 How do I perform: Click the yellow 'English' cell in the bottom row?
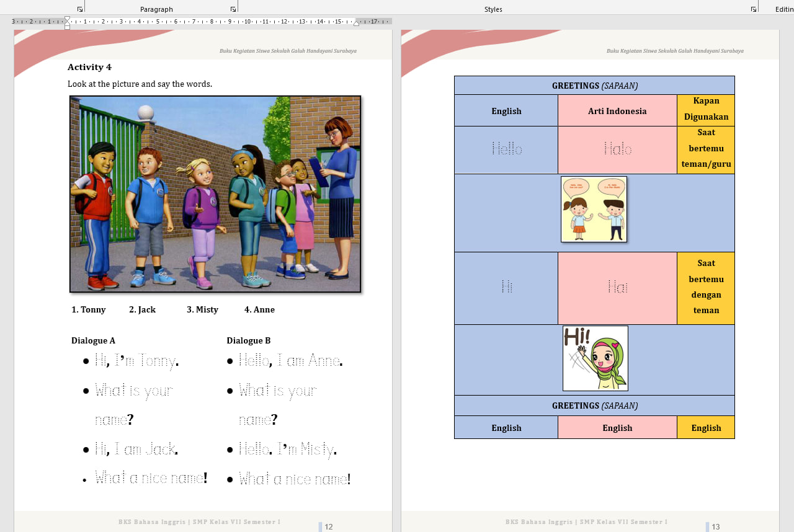click(706, 428)
